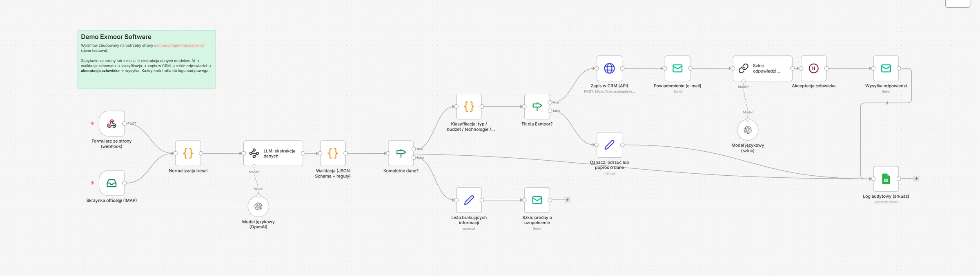Open Walidacja JSON Schema code node
Image resolution: width=980 pixels, height=276 pixels.
click(x=333, y=153)
